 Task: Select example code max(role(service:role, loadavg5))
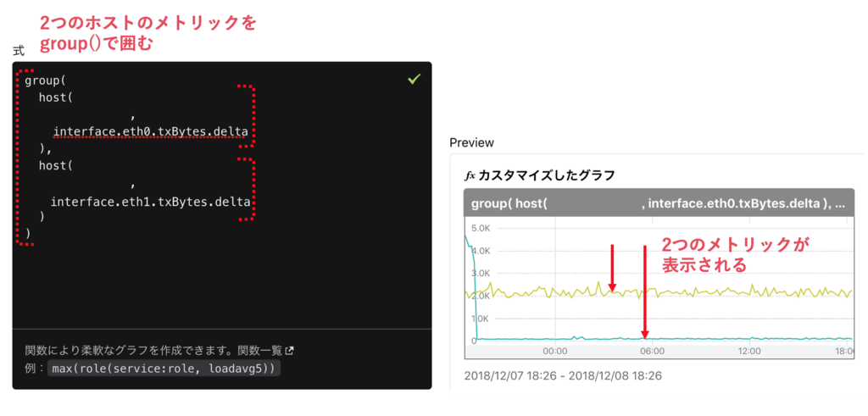point(164,369)
